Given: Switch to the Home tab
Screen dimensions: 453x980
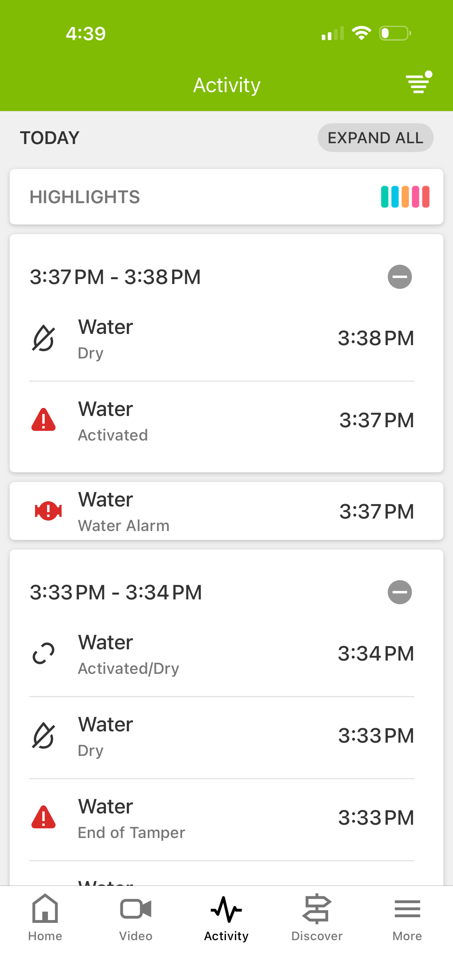Looking at the screenshot, I should 45,918.
